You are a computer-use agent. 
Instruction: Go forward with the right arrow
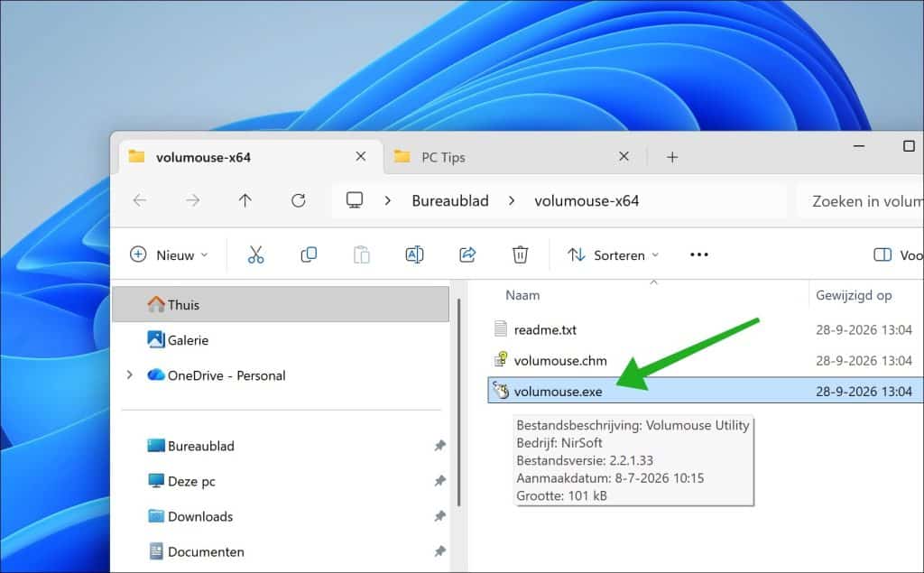click(x=192, y=200)
